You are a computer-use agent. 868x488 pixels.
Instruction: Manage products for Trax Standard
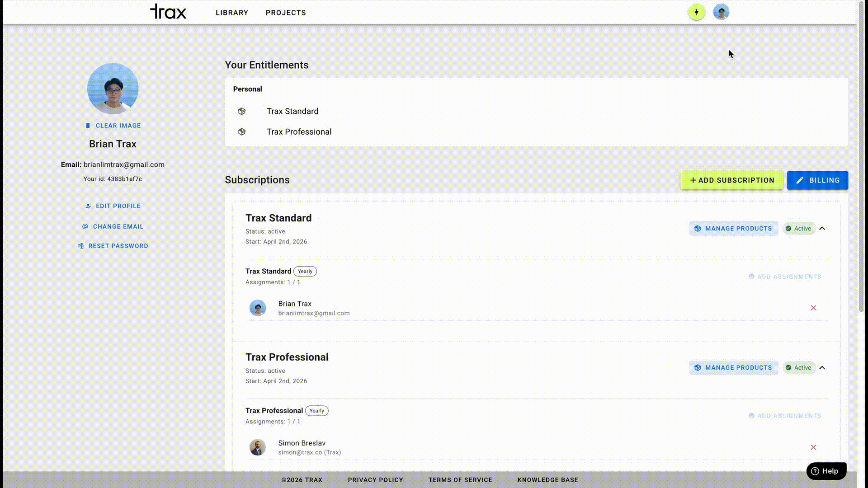(x=733, y=229)
